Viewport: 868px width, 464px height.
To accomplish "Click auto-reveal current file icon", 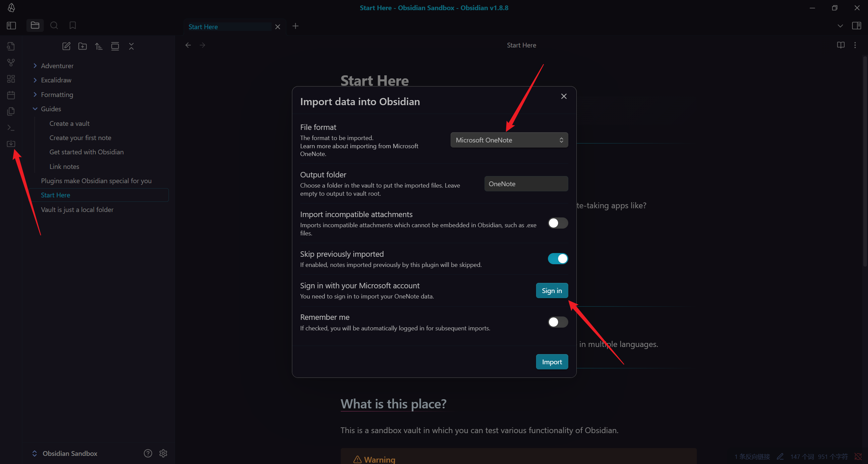I will (x=115, y=46).
